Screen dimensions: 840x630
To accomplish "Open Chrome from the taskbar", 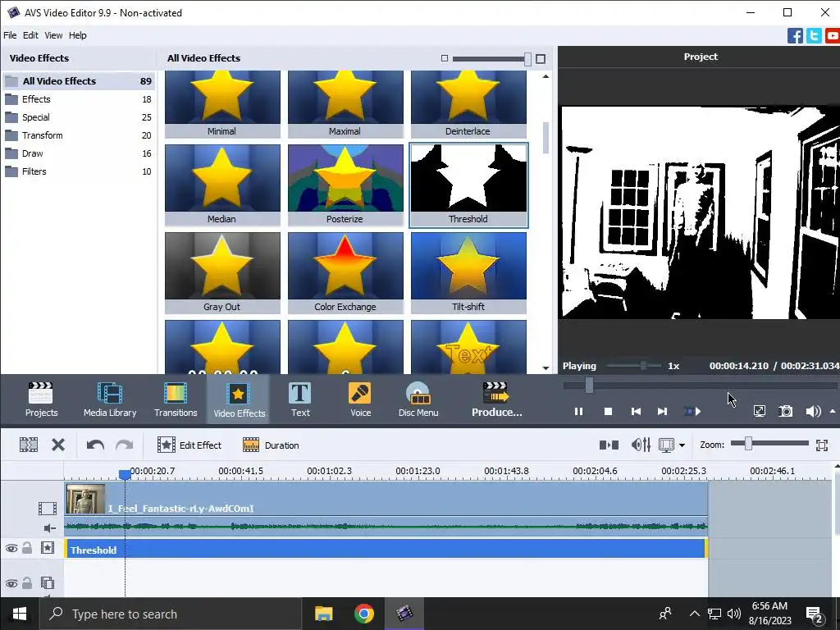I will pyautogui.click(x=363, y=614).
